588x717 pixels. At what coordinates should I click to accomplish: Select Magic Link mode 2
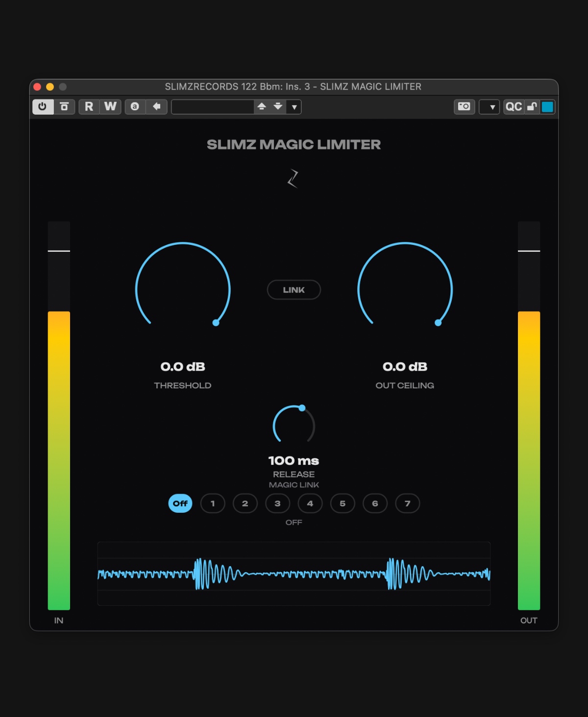click(245, 503)
